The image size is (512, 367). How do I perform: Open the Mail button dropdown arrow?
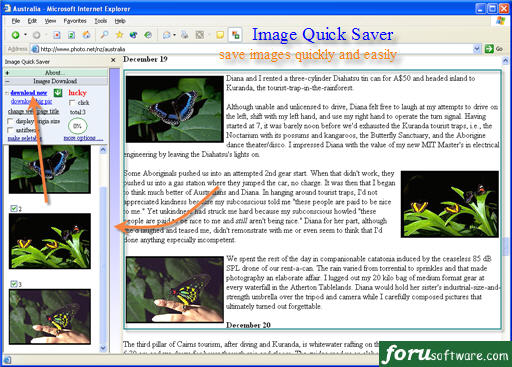174,35
